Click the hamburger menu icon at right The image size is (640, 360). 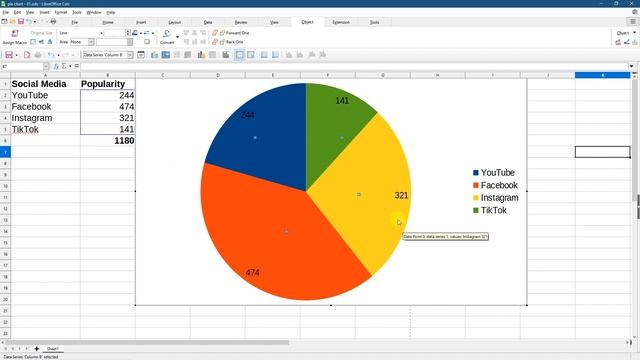633,21
